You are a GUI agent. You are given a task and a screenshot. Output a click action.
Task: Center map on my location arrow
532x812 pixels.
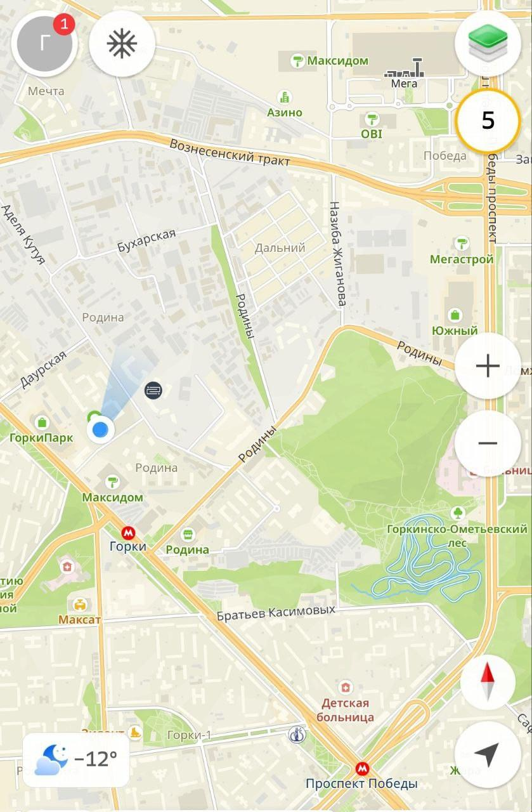[x=488, y=754]
